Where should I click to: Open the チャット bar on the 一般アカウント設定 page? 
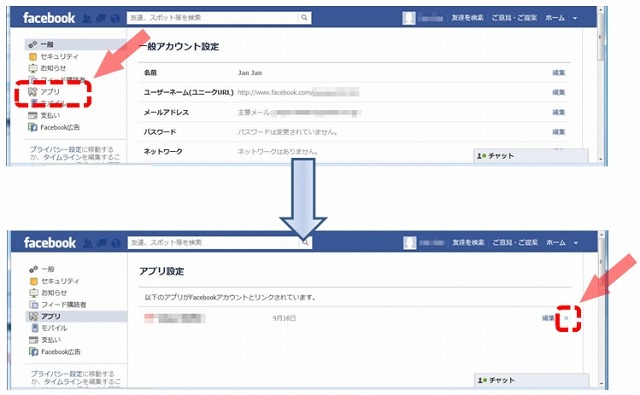coord(531,156)
